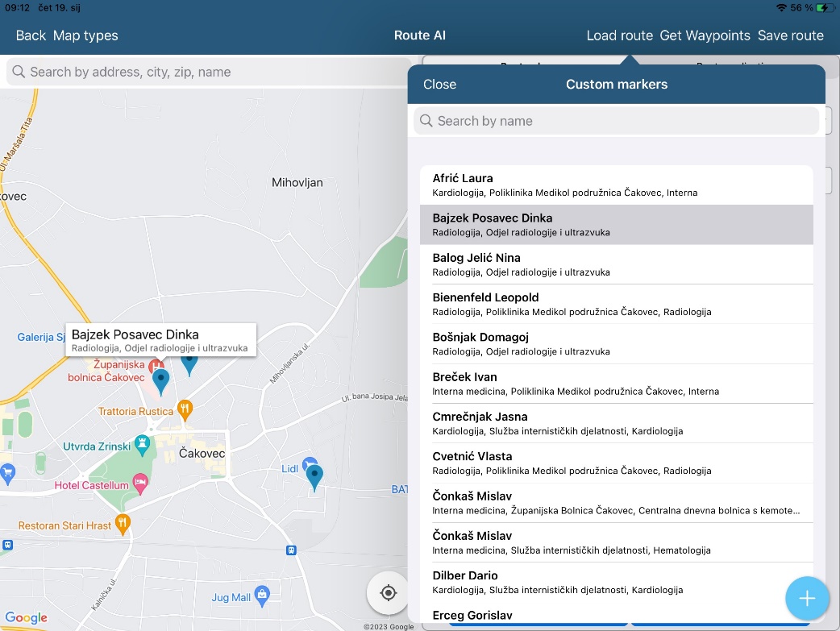Open the Load route menu
The height and width of the screenshot is (631, 840).
[619, 35]
